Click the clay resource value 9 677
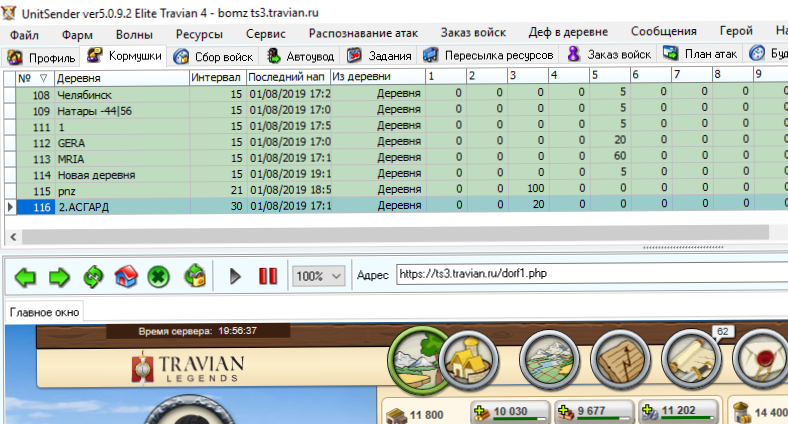Viewport: 788px width, 424px height. click(x=592, y=411)
